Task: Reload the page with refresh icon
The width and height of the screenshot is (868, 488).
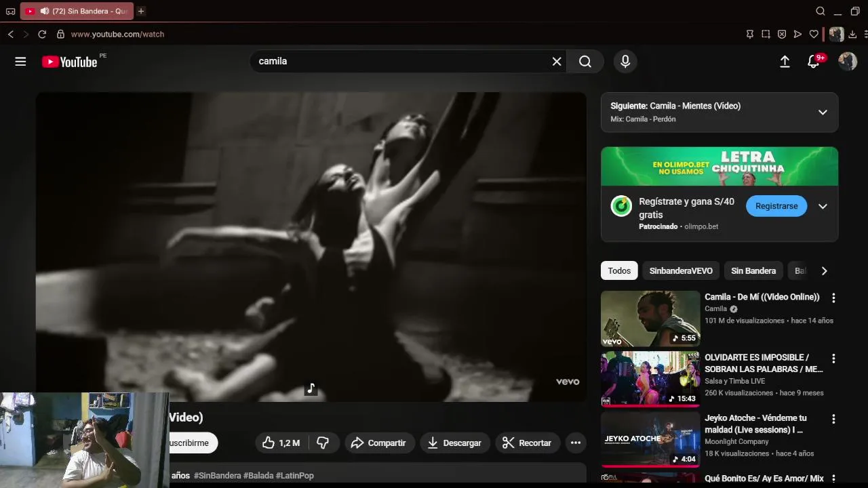Action: [x=42, y=34]
